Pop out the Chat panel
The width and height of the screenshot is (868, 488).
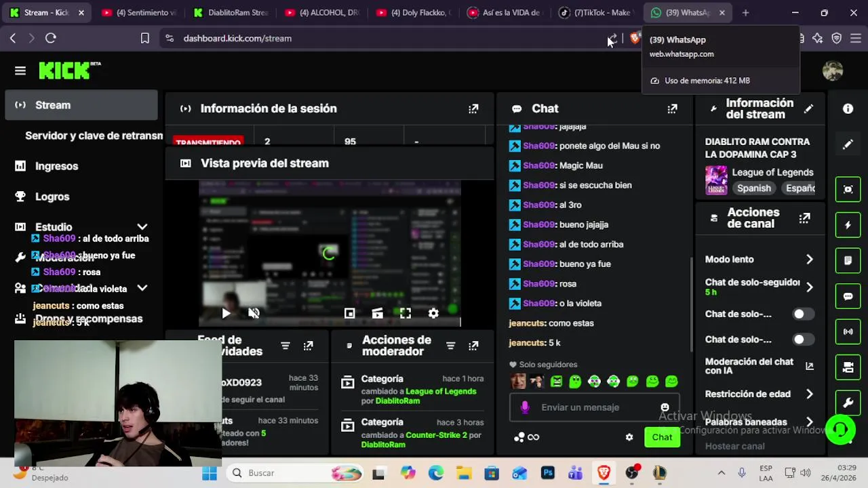(x=672, y=108)
